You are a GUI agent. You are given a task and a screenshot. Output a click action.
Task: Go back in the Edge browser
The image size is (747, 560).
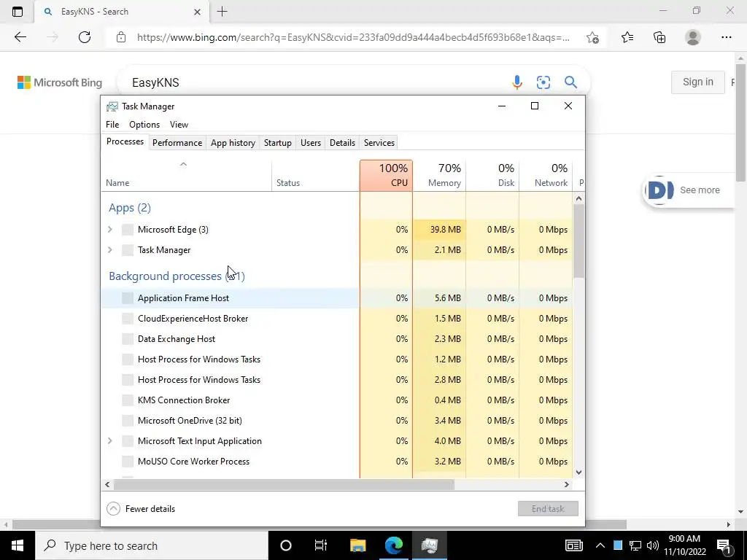click(x=20, y=37)
